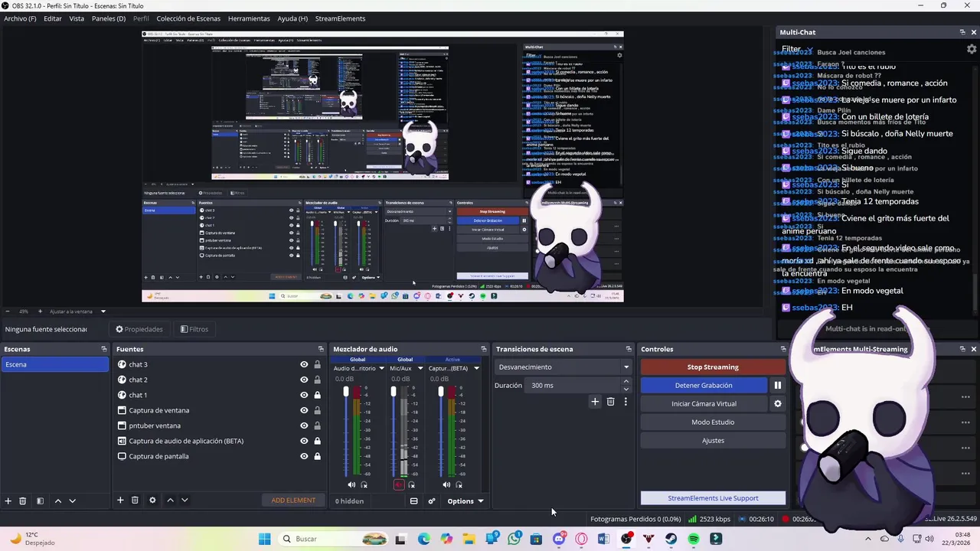This screenshot has height=551, width=980.
Task: Open transition properties three-dot menu
Action: [626, 402]
